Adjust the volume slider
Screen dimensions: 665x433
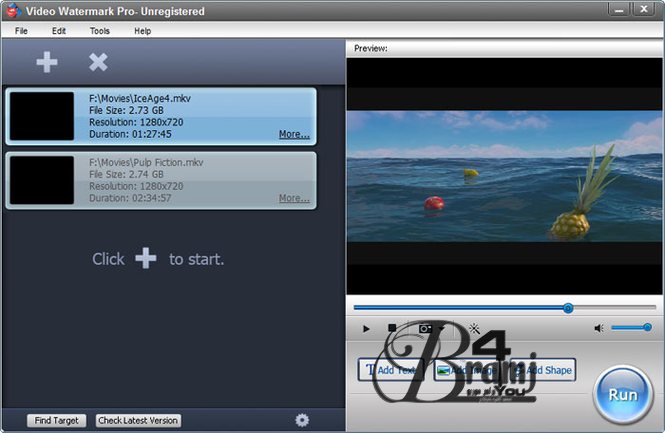click(x=631, y=327)
